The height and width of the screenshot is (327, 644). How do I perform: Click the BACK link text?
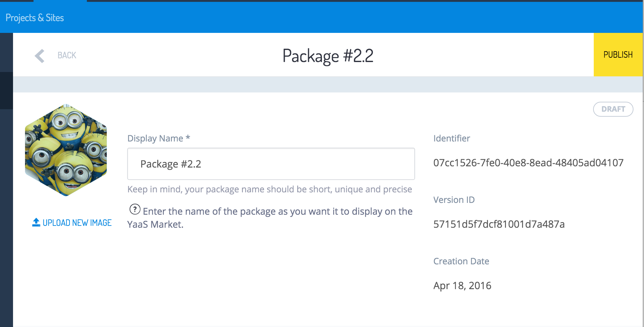point(67,55)
